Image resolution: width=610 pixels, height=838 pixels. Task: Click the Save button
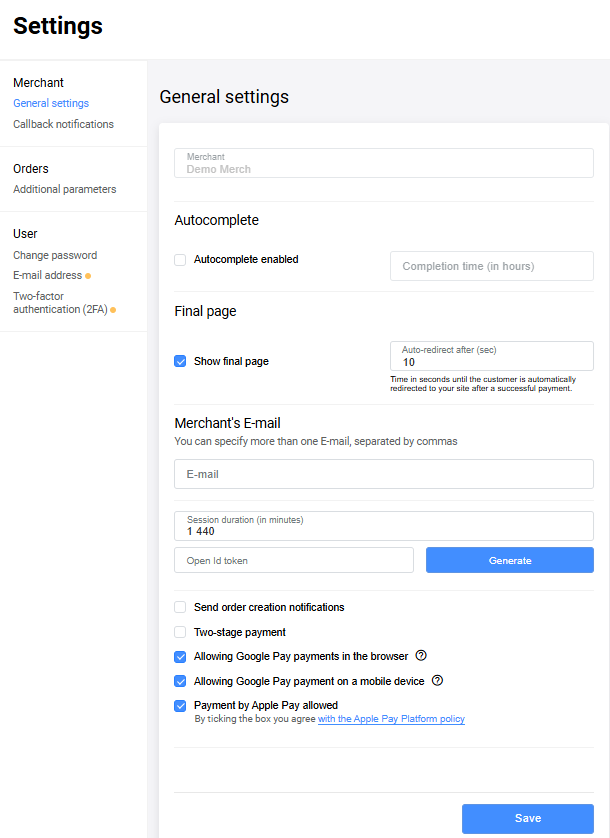tap(527, 818)
